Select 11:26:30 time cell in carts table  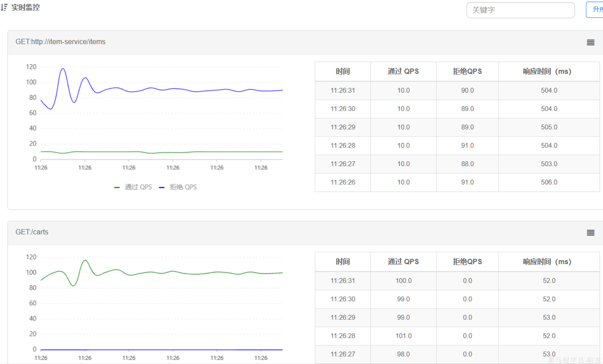click(x=343, y=299)
